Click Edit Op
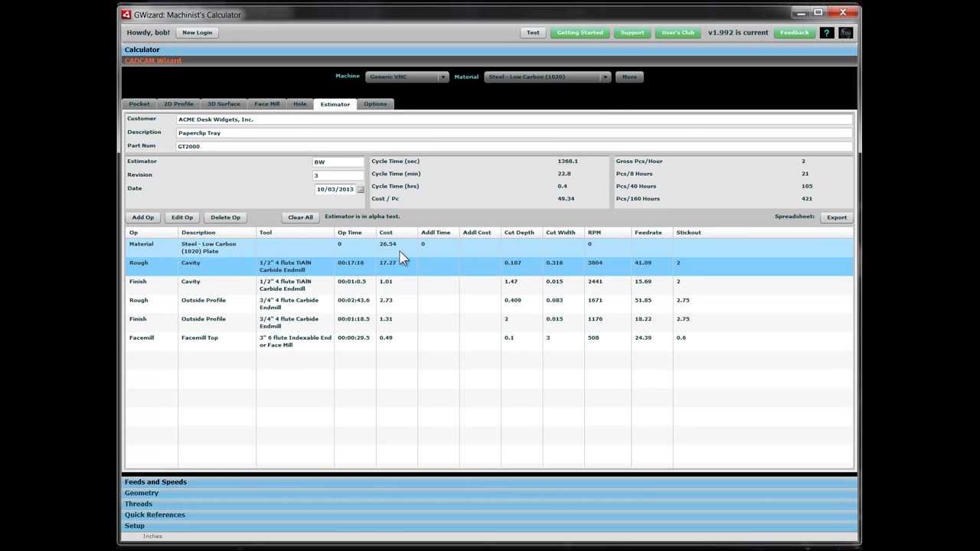 (x=182, y=217)
